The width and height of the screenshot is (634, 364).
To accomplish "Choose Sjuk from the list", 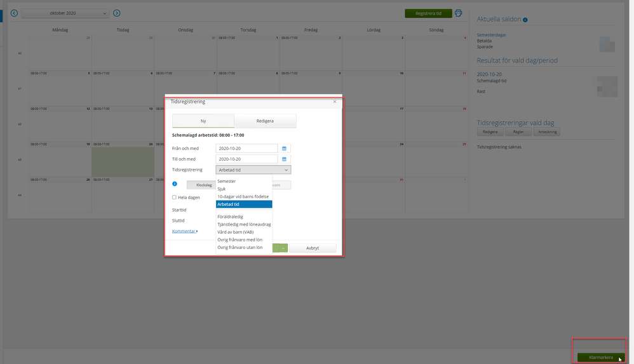I will click(x=244, y=189).
